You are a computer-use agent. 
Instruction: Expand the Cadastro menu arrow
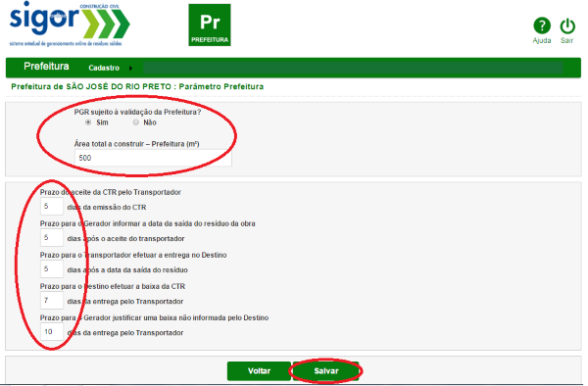[x=131, y=69]
